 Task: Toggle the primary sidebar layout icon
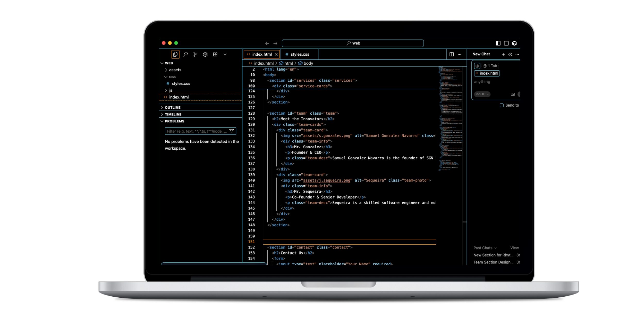click(498, 43)
